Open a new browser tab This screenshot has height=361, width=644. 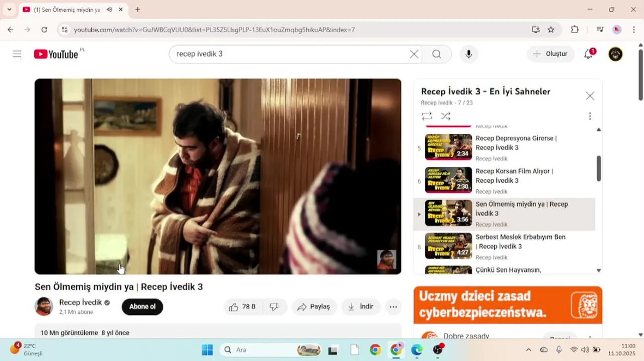click(x=137, y=10)
